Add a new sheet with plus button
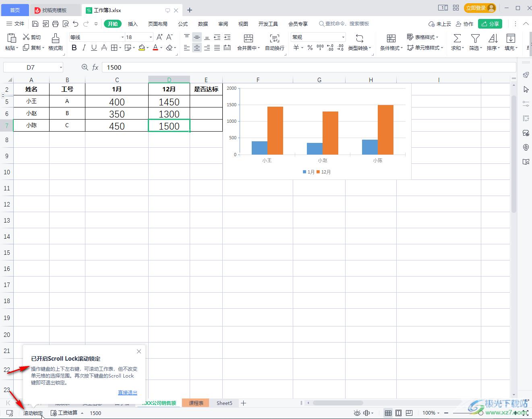Screen dimensions: 532x419 [x=243, y=403]
